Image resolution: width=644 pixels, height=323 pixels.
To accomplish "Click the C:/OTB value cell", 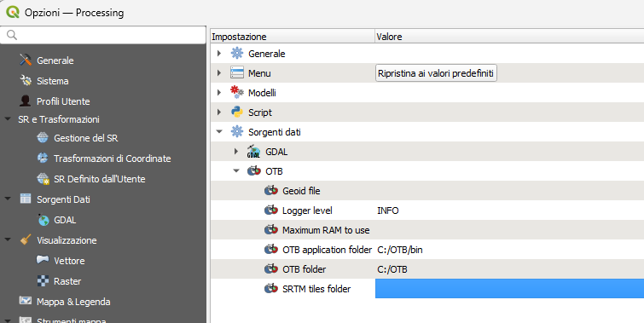I will [392, 269].
